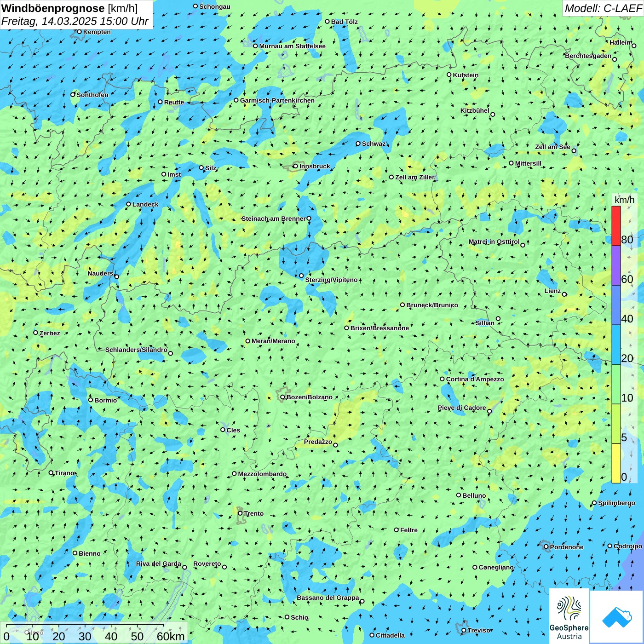
Task: Click the Cortina d'Ampezzo label
Action: (475, 379)
